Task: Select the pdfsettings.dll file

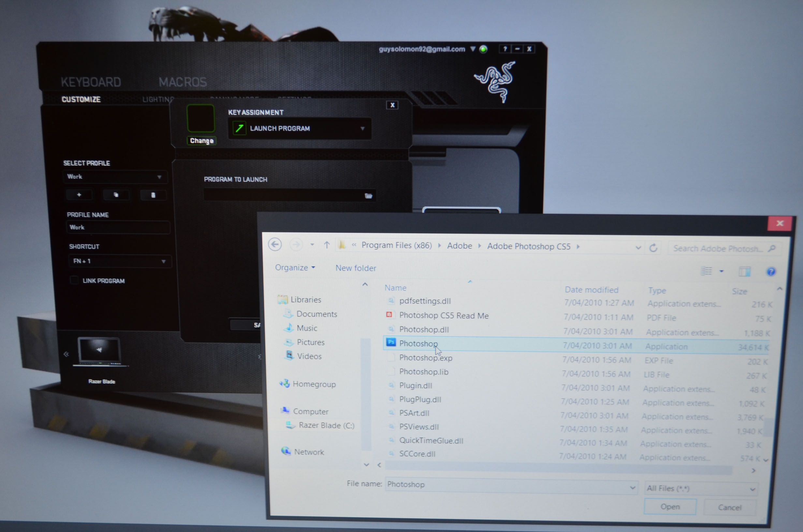Action: pyautogui.click(x=425, y=301)
